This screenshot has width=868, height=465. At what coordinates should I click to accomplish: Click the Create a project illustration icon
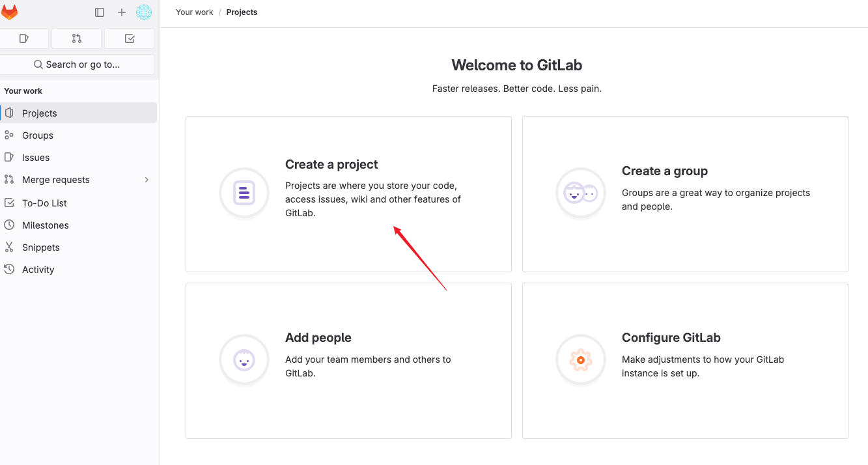point(244,193)
